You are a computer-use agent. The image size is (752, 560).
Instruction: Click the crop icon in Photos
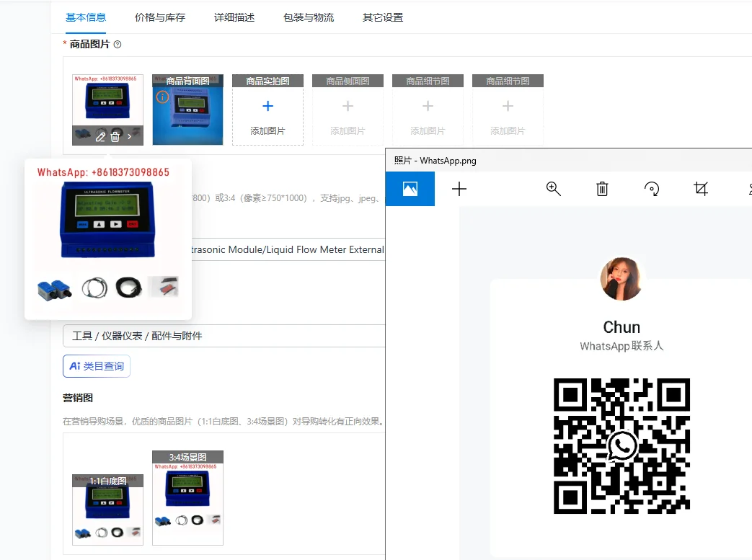tap(701, 189)
